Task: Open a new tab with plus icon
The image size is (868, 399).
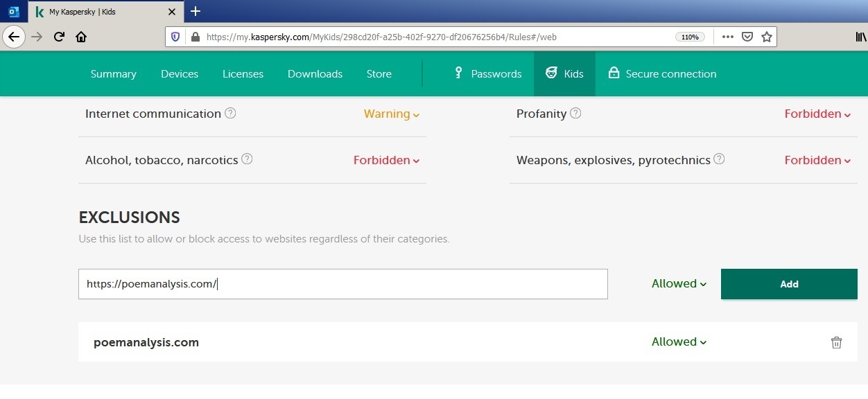Action: click(196, 11)
